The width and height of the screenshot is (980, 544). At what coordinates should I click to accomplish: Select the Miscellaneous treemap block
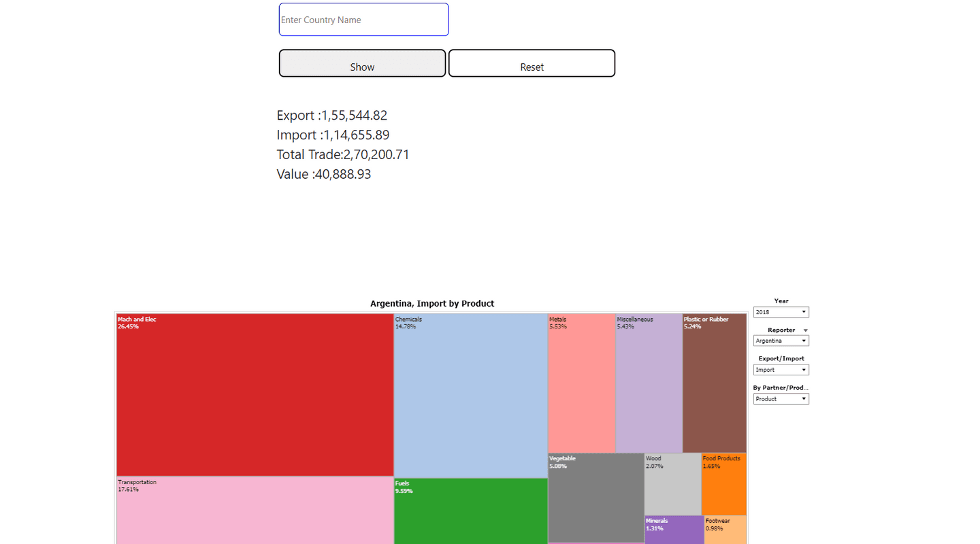[649, 383]
